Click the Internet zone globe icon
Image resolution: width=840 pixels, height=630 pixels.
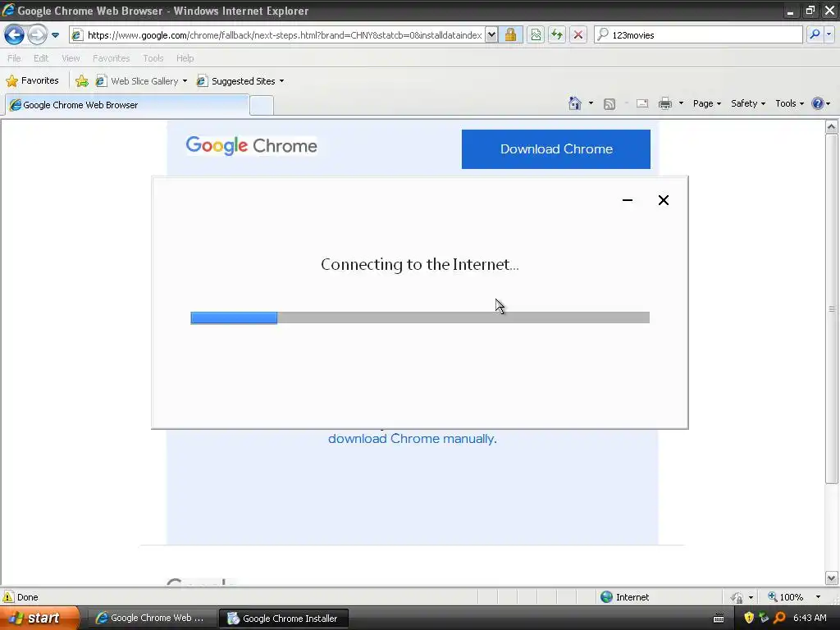coord(606,597)
